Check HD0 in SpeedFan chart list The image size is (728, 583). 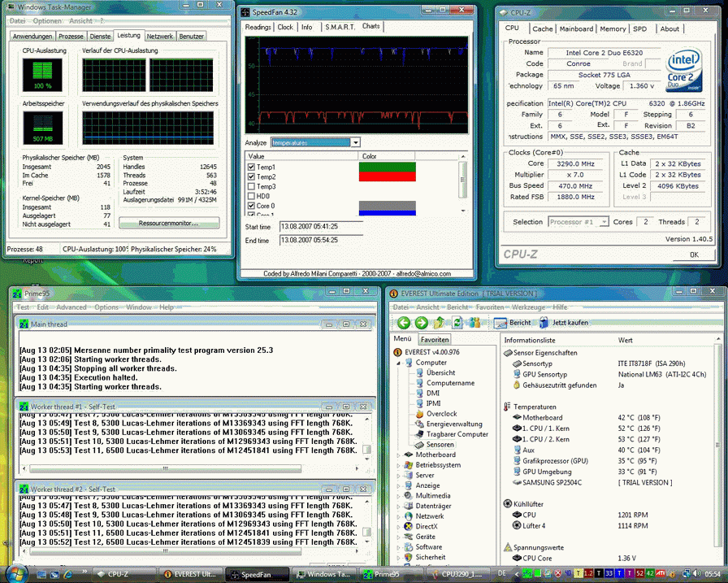click(x=251, y=196)
